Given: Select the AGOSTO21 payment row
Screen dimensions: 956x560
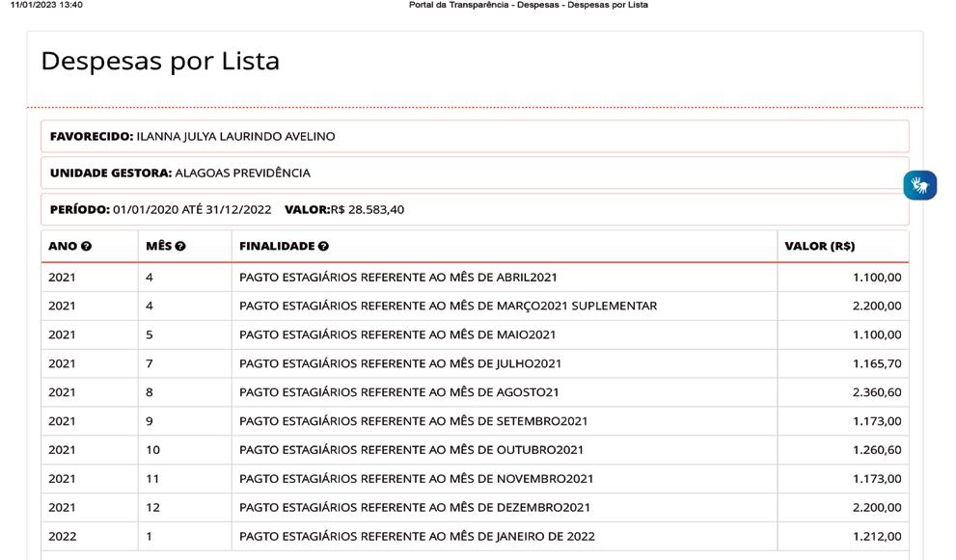Looking at the screenshot, I should pos(475,392).
